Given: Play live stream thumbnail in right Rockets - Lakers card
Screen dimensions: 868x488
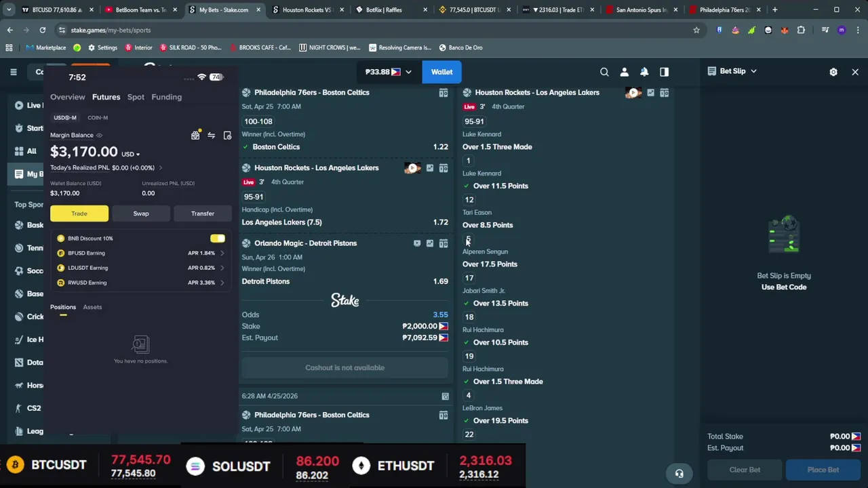Looking at the screenshot, I should (633, 93).
